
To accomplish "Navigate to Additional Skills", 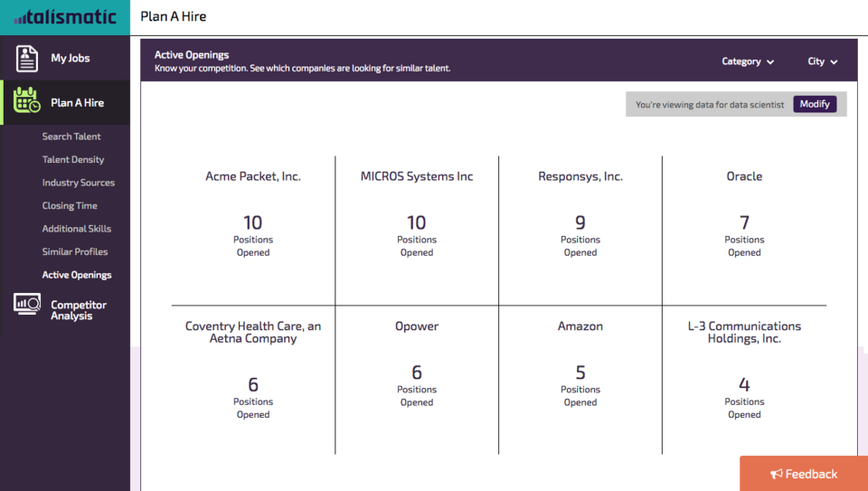I will [76, 229].
